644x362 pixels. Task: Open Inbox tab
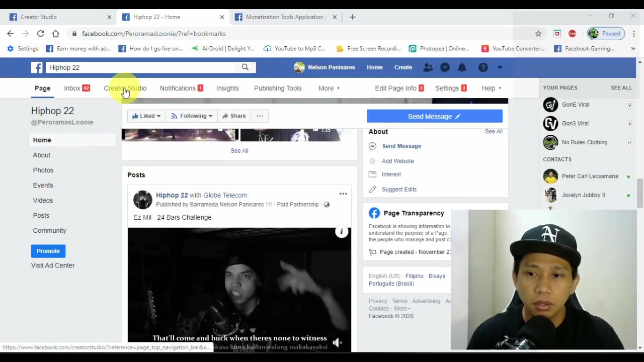[76, 88]
